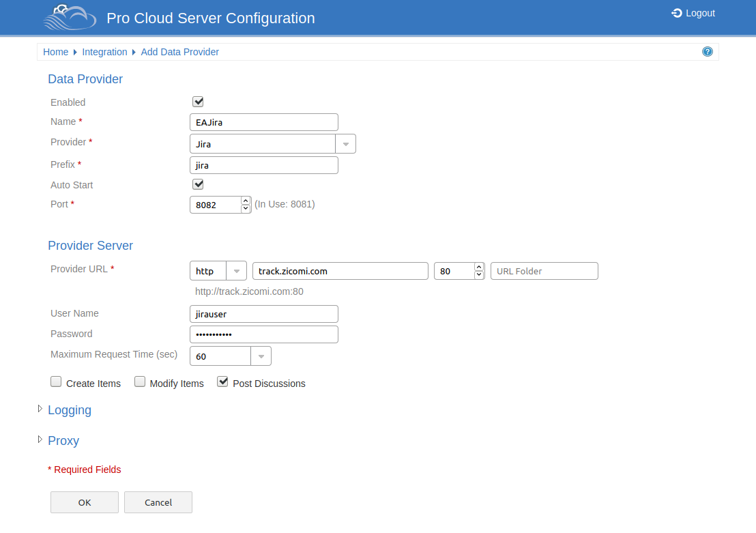Click the '(In Use: 8081)' note
The width and height of the screenshot is (756, 533).
point(285,204)
